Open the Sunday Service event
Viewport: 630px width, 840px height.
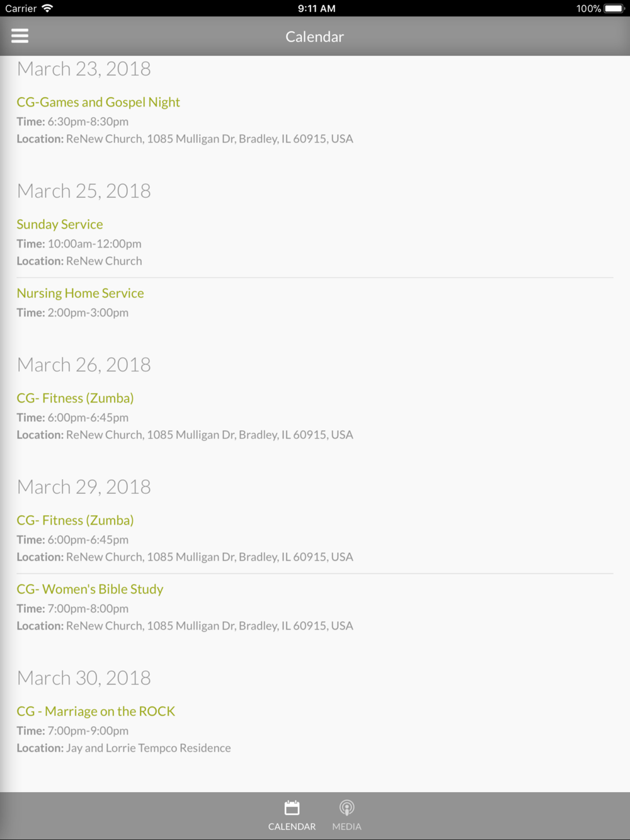(x=60, y=224)
